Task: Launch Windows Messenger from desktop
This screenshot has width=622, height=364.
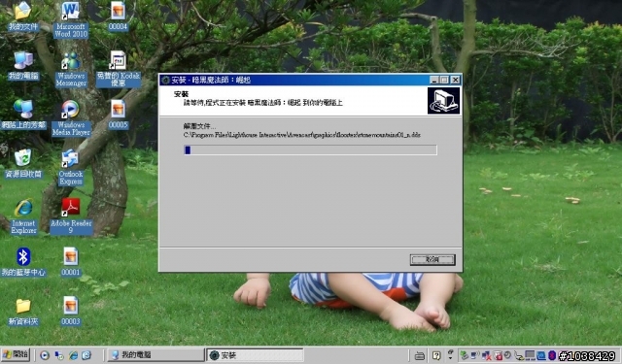Action: click(x=71, y=69)
